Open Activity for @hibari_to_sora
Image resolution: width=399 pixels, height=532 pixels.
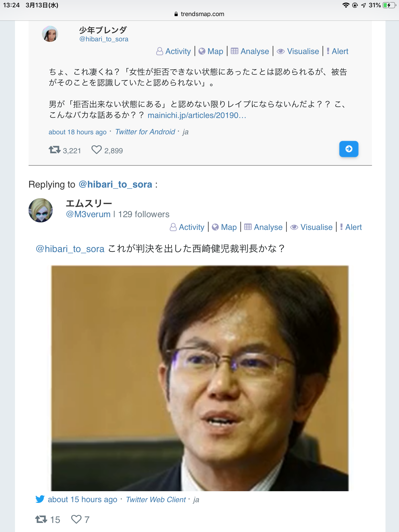tap(174, 51)
